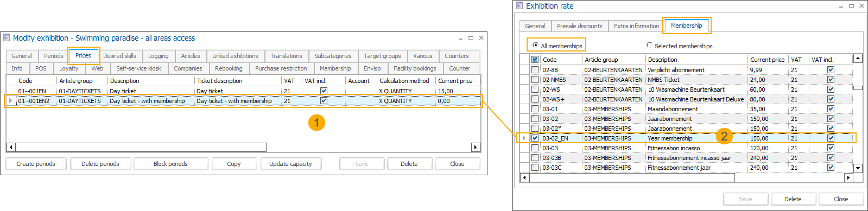Select the All memberships radio button
868x211 pixels.
click(x=536, y=46)
